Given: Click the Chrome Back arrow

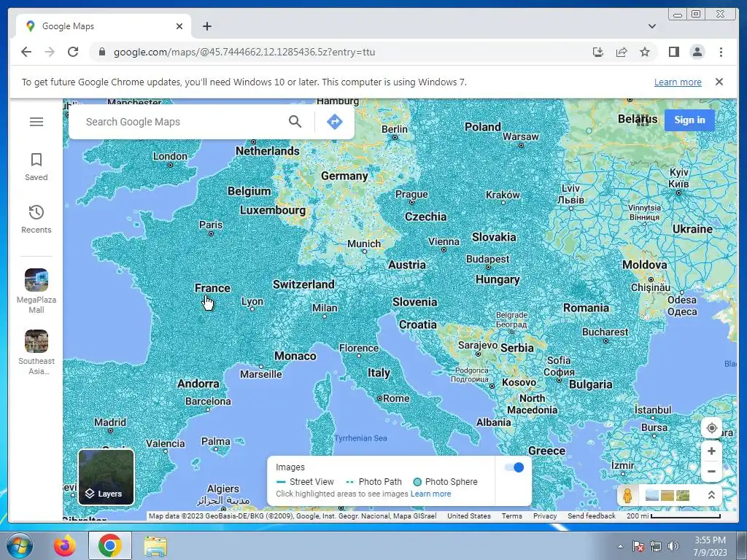Looking at the screenshot, I should (x=26, y=52).
